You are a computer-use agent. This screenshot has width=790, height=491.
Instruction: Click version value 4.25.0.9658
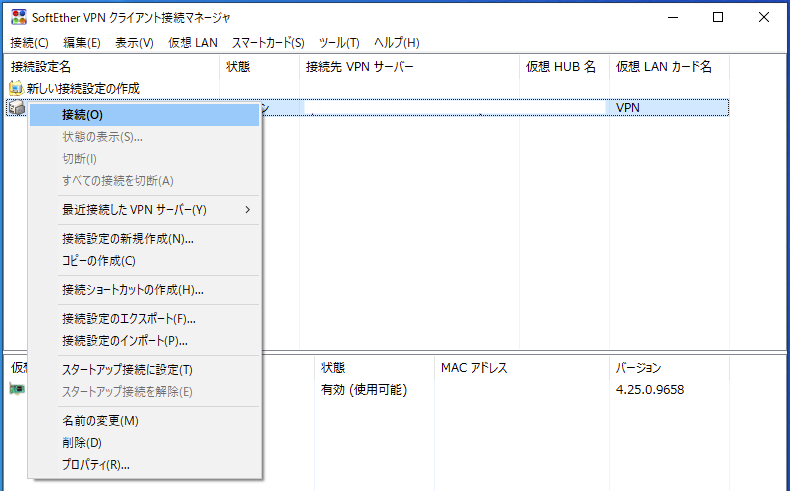[650, 390]
